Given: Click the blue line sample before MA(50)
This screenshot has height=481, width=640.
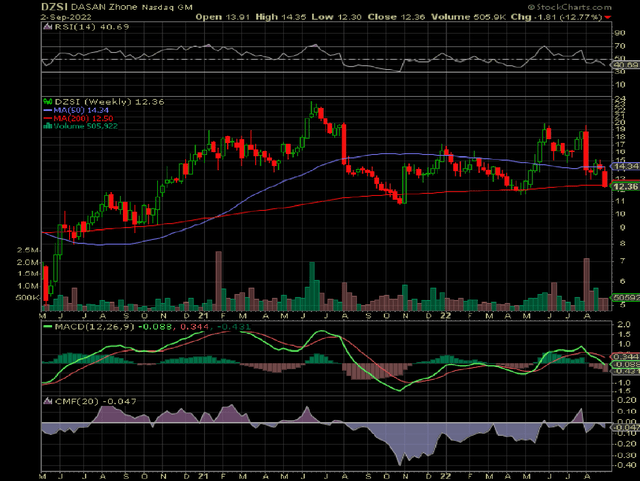Looking at the screenshot, I should 48,110.
